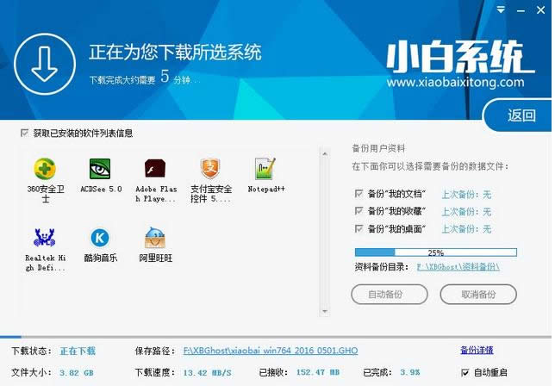The width and height of the screenshot is (555, 392).
Task: Click the software list scroll up arrow
Action: click(x=325, y=154)
